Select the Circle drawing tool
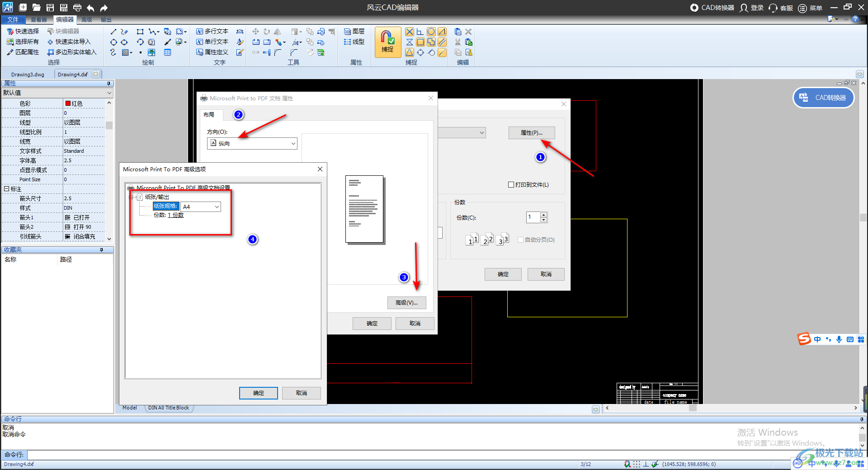 coord(113,42)
